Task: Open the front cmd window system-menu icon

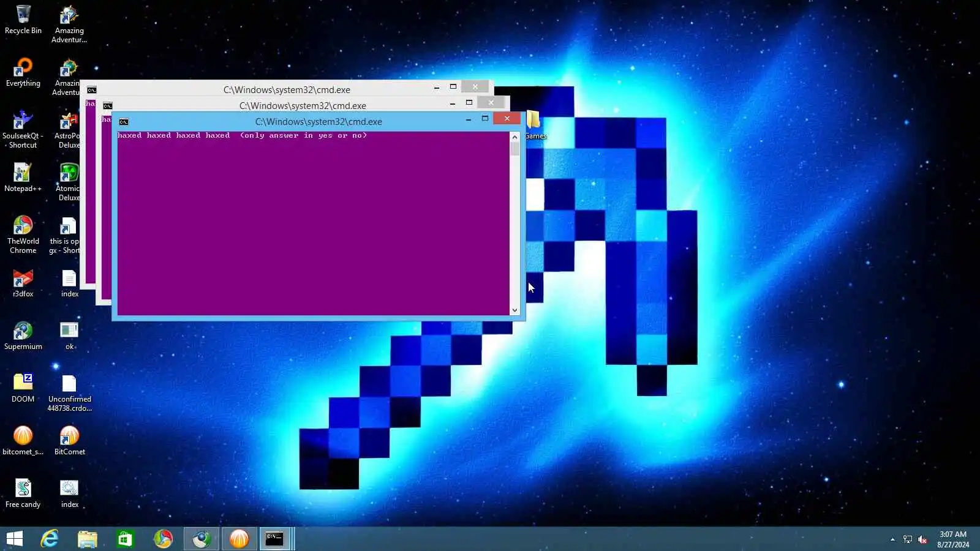Action: [124, 122]
